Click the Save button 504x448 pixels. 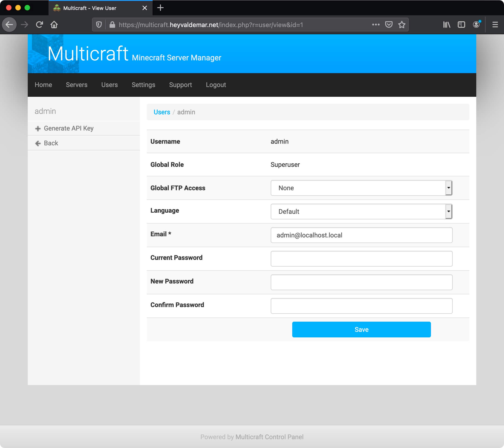pos(361,330)
